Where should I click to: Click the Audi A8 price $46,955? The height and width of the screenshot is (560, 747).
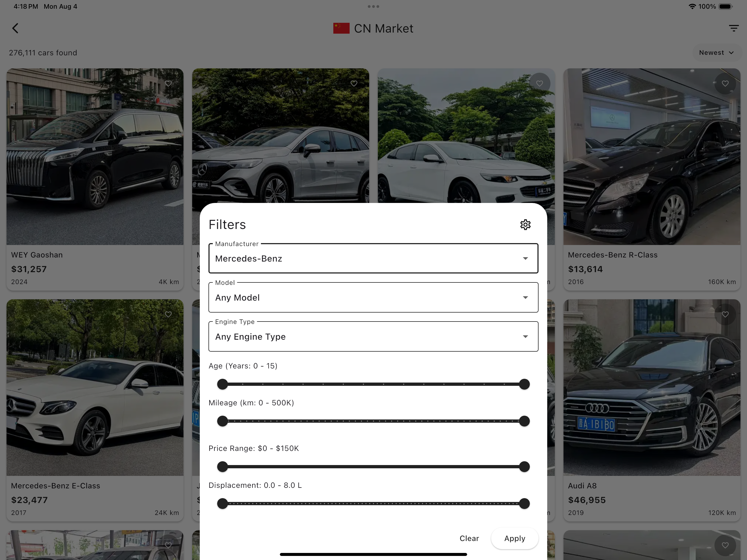tap(587, 500)
